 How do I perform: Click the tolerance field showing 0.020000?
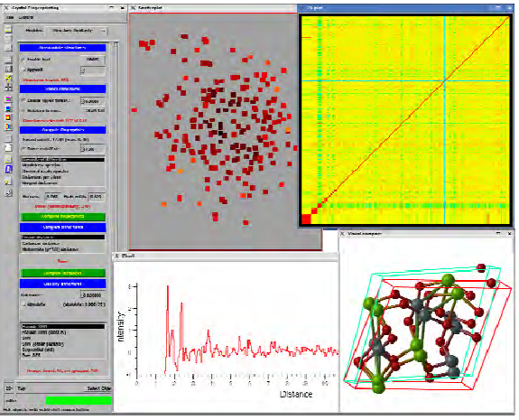click(93, 294)
